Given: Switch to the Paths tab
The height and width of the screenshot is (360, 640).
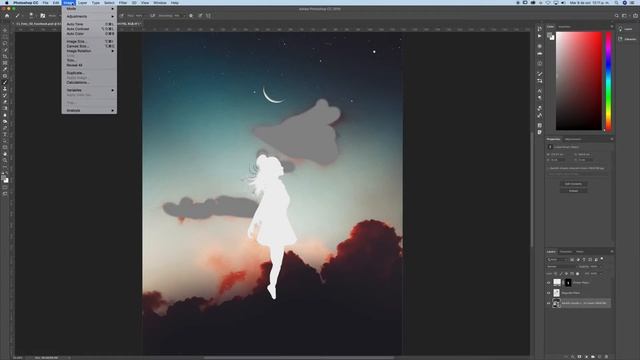Looking at the screenshot, I should pyautogui.click(x=580, y=251).
